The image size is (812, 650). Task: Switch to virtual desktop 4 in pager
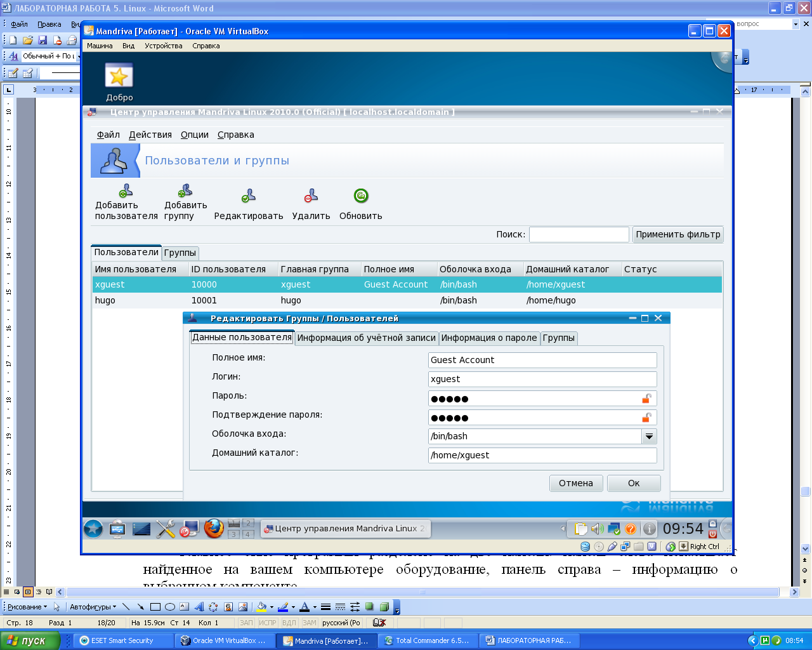tap(248, 534)
